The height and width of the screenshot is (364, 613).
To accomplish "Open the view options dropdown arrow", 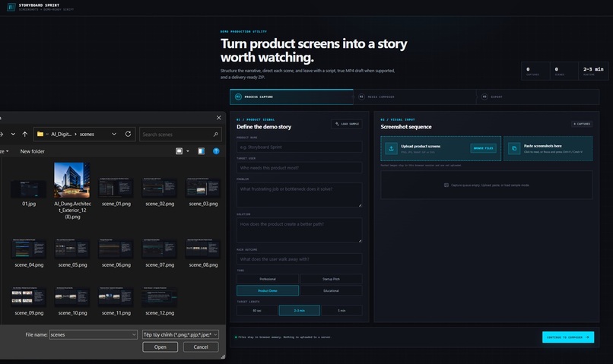I will tap(188, 151).
